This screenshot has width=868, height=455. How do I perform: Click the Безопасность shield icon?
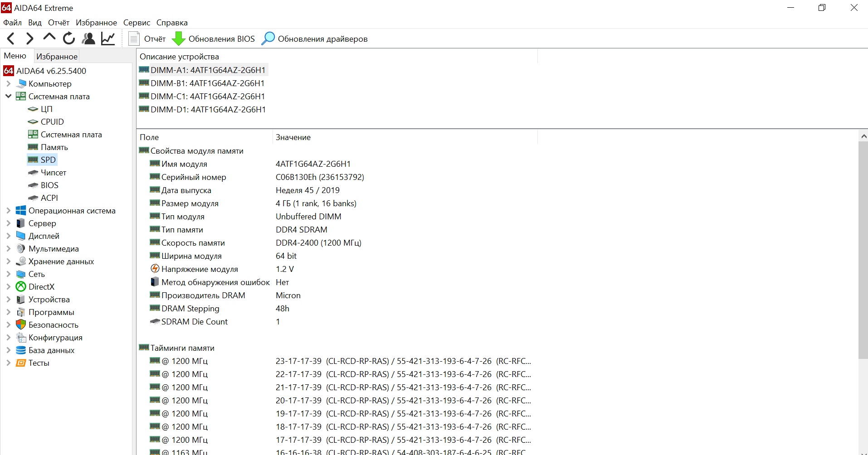coord(21,324)
